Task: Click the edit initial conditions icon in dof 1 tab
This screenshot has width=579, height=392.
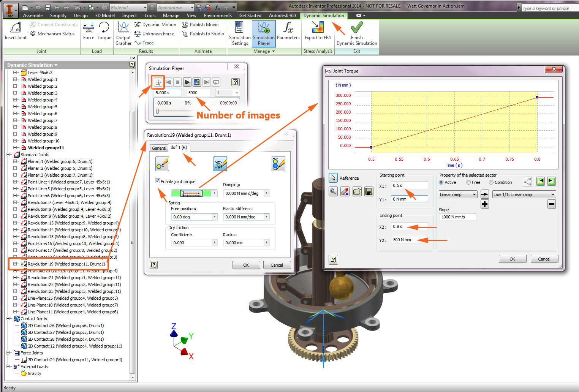Action: click(x=162, y=164)
